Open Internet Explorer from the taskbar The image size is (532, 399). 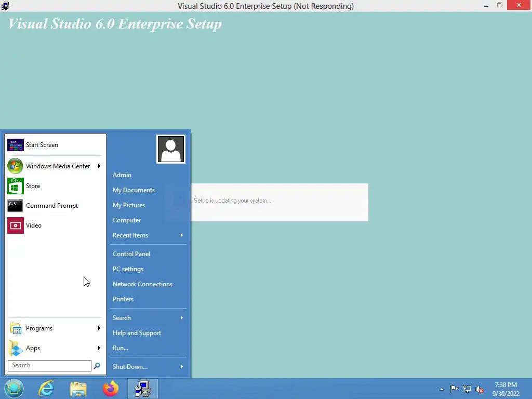[x=46, y=389]
